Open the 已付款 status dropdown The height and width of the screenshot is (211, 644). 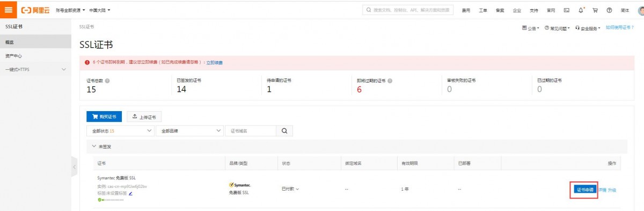290,189
